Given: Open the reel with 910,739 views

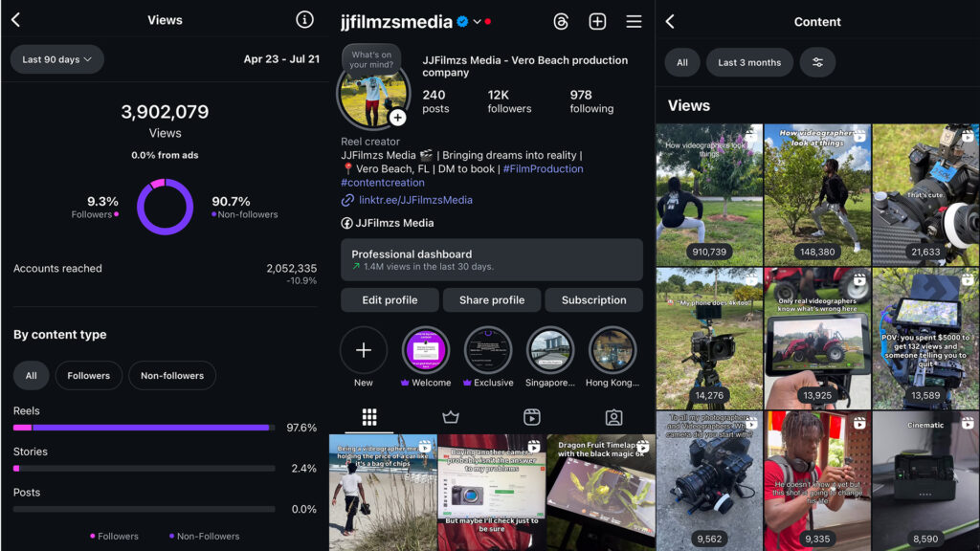Looking at the screenshot, I should pos(709,195).
